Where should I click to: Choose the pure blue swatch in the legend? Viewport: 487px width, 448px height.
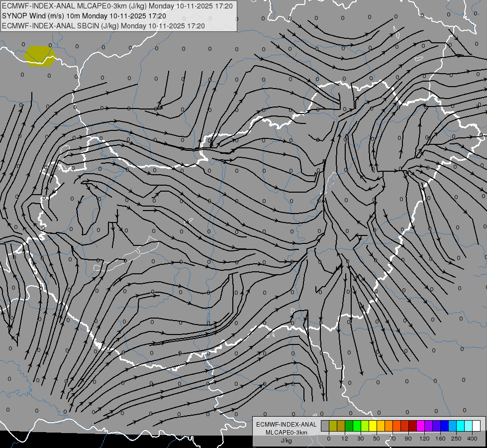(444, 426)
